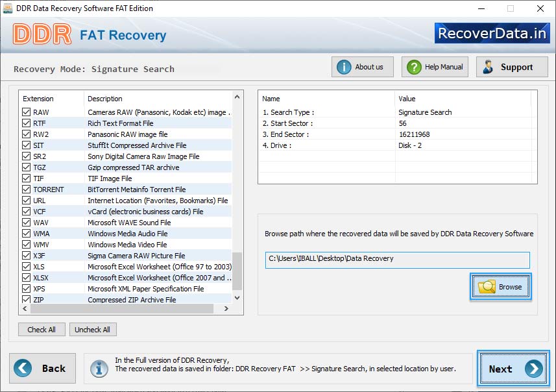This screenshot has width=556, height=392.
Task: Click the Next right-arrow icon
Action: point(534,369)
